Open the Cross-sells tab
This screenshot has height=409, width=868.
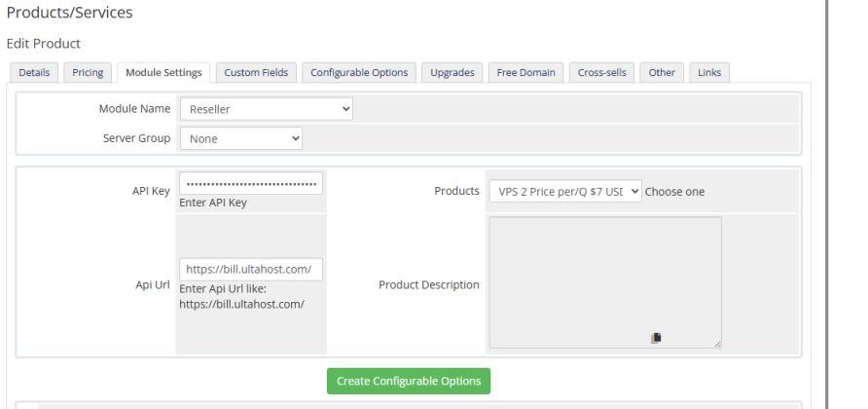(601, 73)
